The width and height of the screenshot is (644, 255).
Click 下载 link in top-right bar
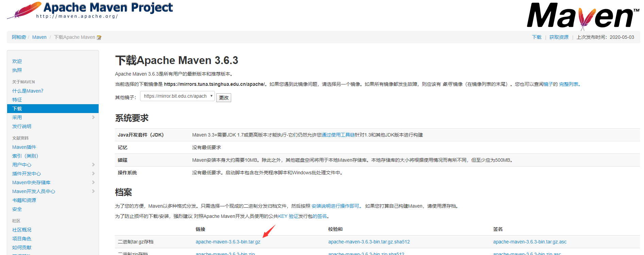tap(537, 37)
